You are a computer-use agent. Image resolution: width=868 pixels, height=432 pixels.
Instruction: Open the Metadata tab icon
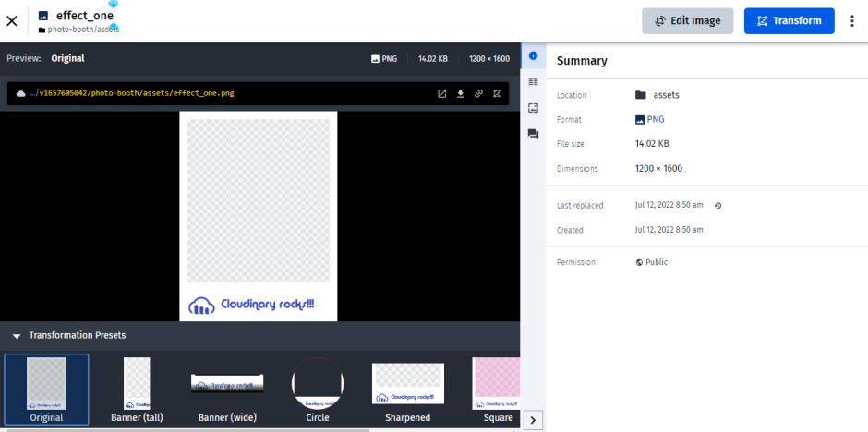click(x=533, y=82)
